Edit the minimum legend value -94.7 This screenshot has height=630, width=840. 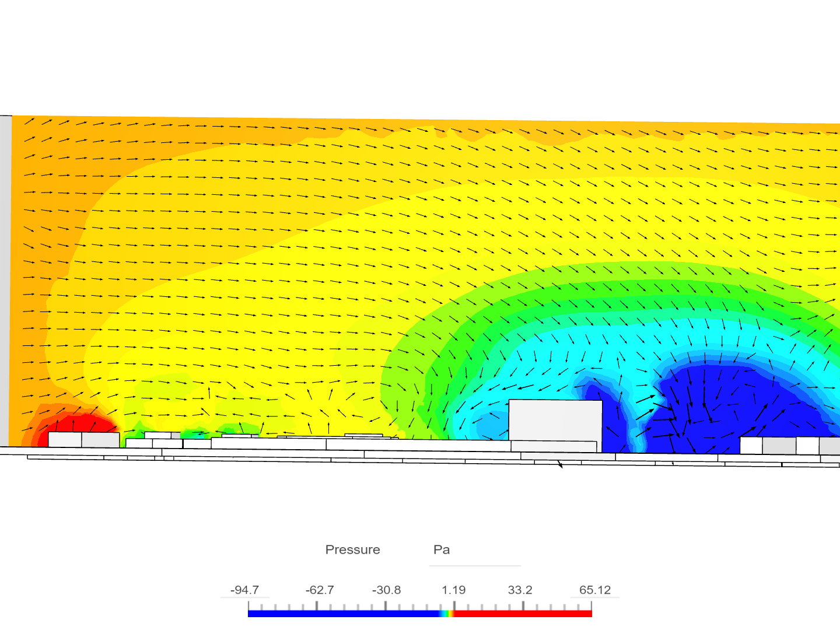click(x=244, y=590)
